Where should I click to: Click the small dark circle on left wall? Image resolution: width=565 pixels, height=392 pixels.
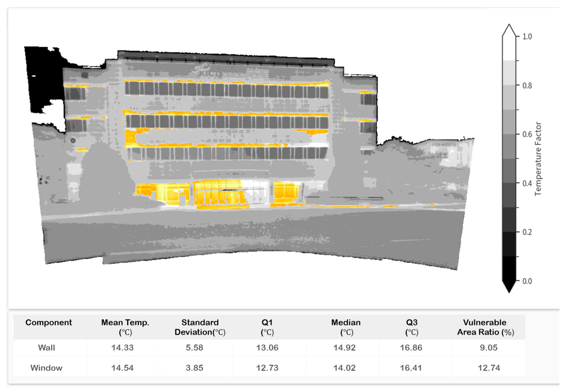pos(73,141)
